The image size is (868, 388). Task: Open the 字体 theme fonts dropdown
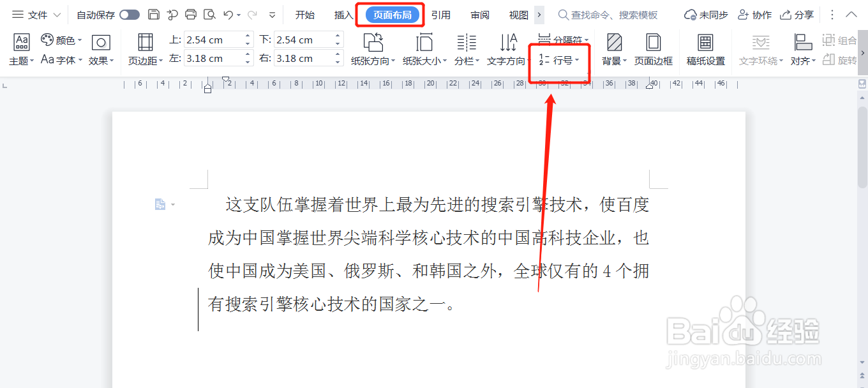61,60
